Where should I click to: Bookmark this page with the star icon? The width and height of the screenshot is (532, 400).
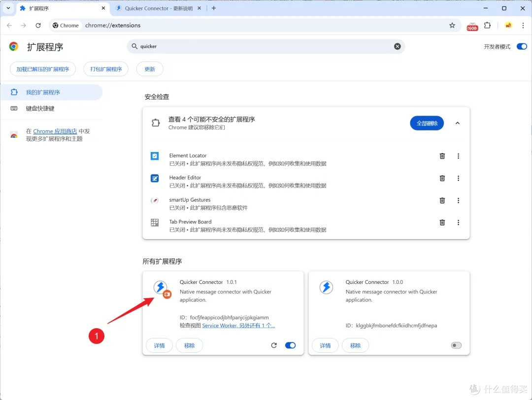coord(452,26)
